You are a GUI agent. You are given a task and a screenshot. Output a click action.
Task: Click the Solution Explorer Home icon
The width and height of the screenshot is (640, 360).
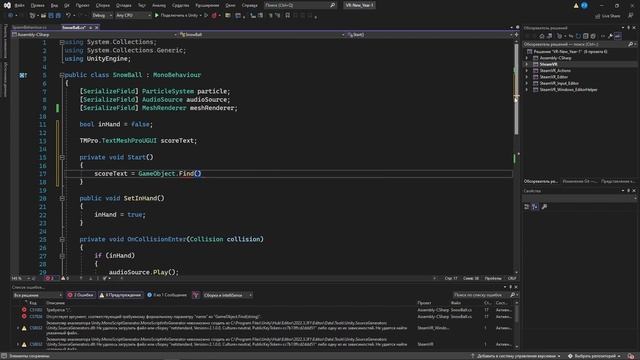[542, 36]
